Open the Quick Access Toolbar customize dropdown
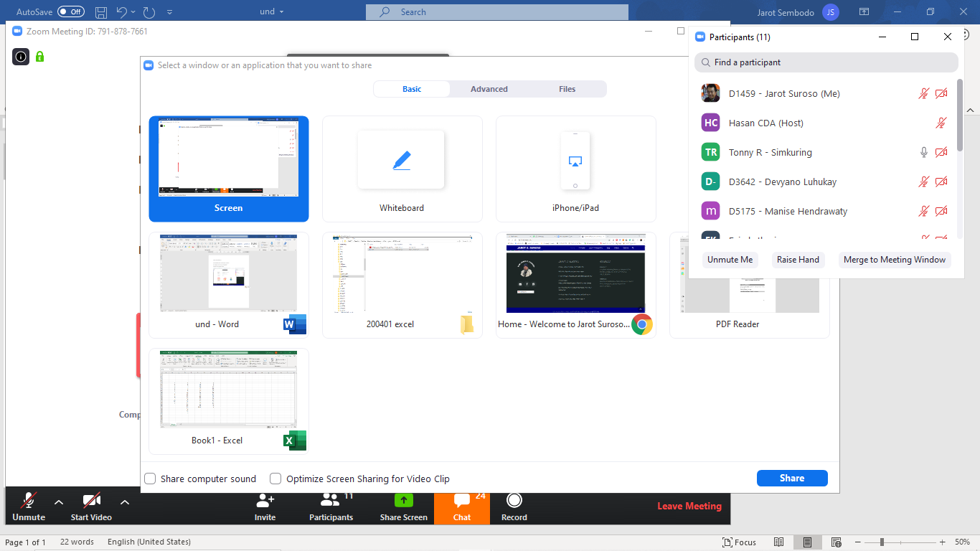 click(x=169, y=12)
